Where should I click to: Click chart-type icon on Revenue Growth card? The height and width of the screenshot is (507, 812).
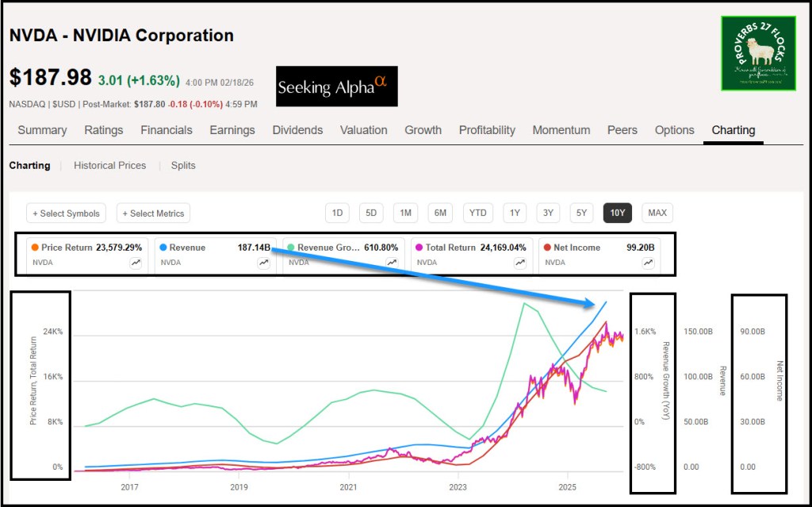(392, 263)
